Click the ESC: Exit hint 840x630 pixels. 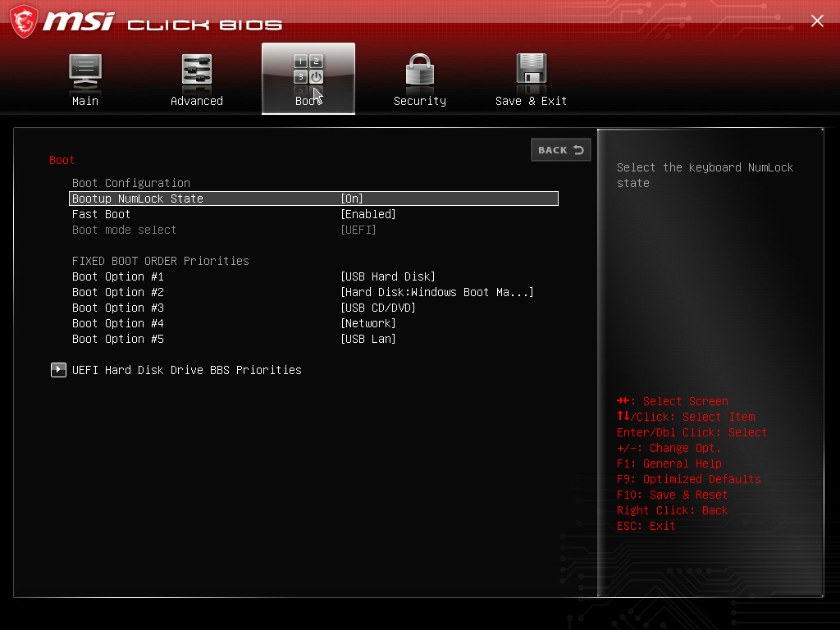(646, 526)
